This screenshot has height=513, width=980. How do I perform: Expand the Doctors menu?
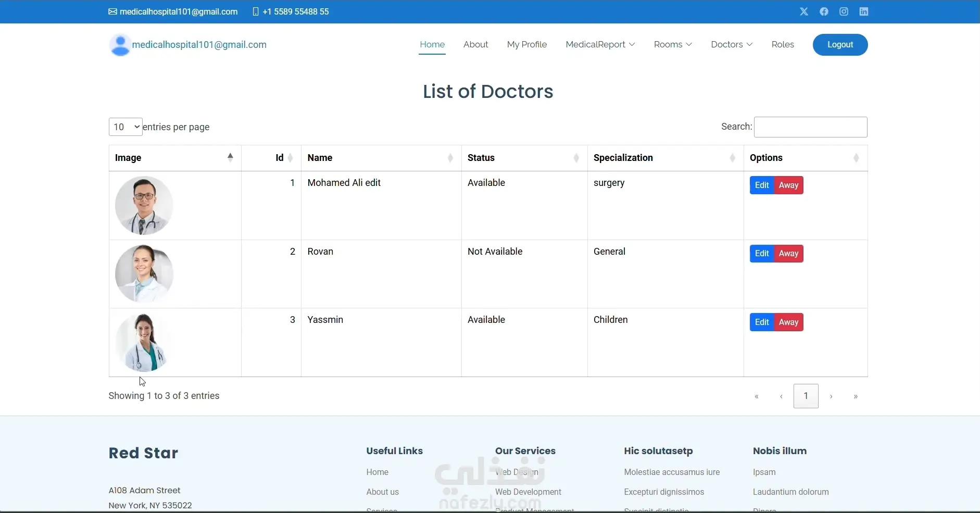pyautogui.click(x=732, y=45)
